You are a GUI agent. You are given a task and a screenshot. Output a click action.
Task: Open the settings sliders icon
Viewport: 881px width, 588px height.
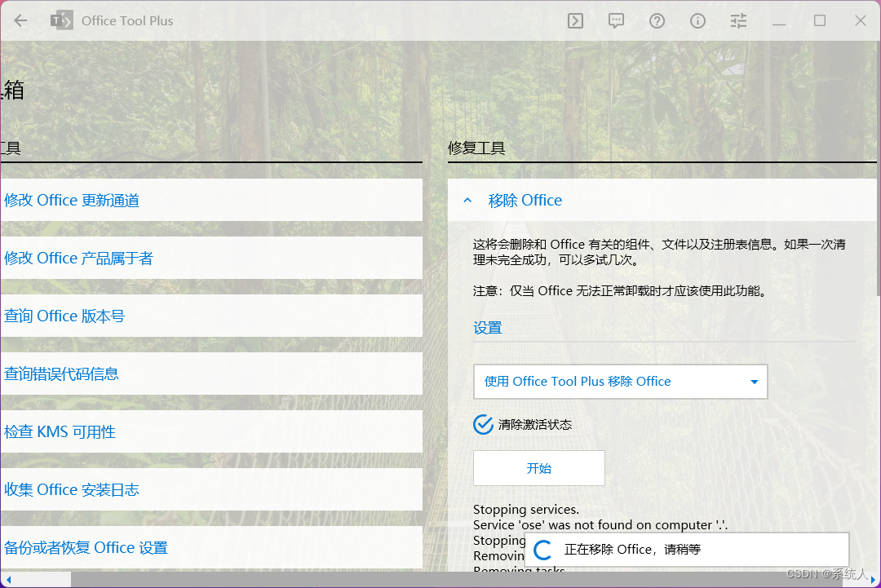[738, 20]
